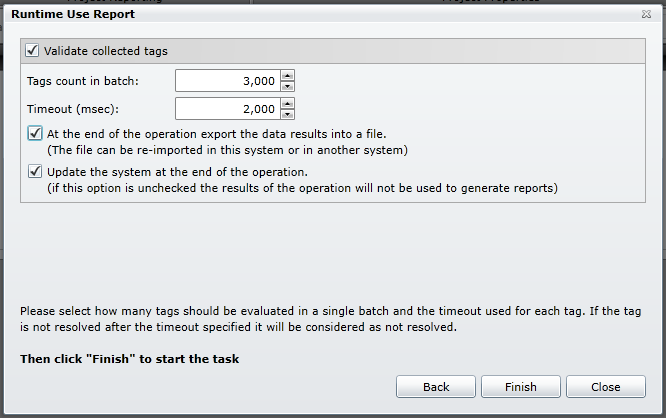This screenshot has width=666, height=418.
Task: Click the Runtime Use Report title bar
Action: pos(300,15)
